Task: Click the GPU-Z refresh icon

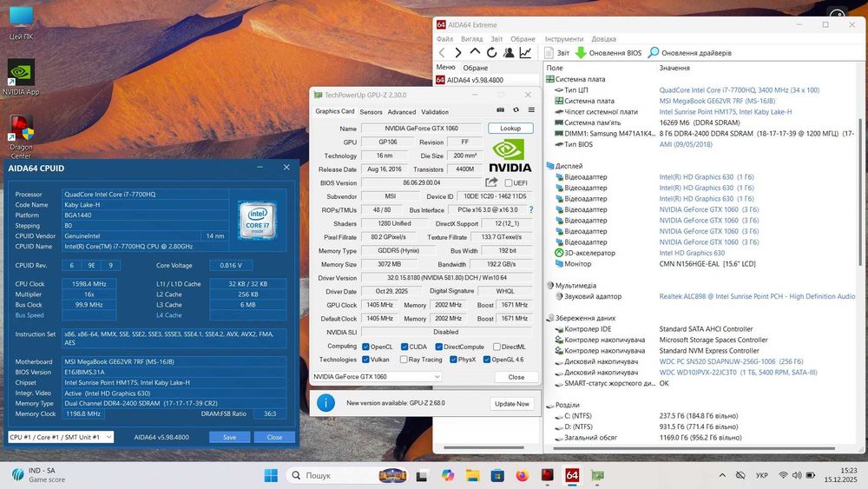Action: click(x=516, y=110)
